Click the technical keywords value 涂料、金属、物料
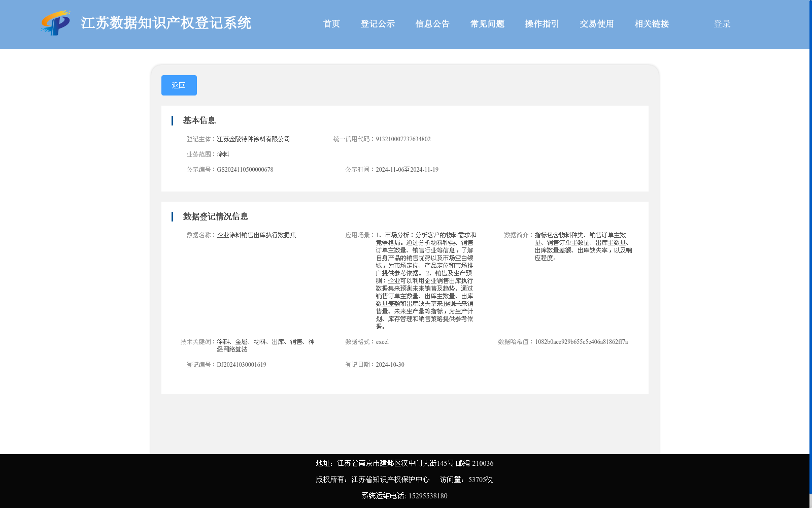Screen dimensions: 812x508 pos(265,345)
